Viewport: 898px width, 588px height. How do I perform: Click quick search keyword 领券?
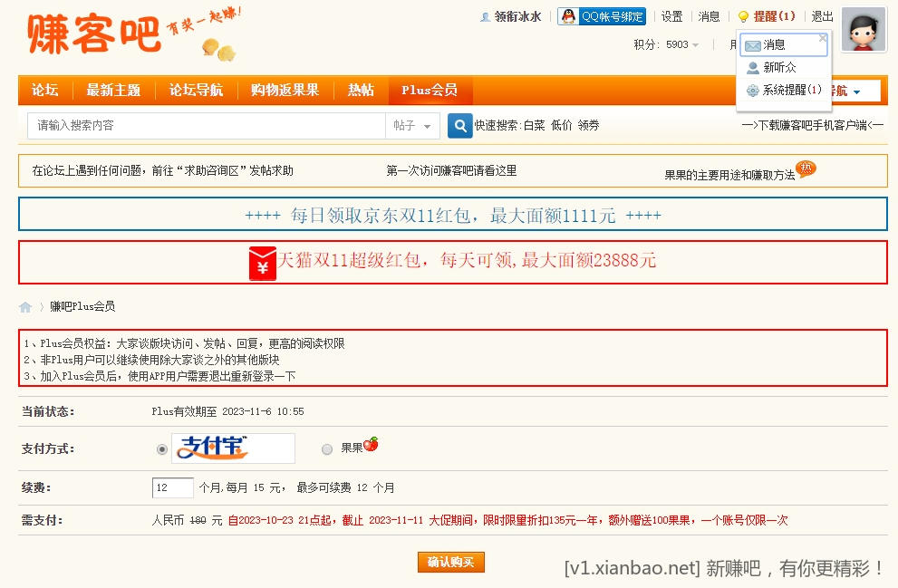click(x=588, y=125)
